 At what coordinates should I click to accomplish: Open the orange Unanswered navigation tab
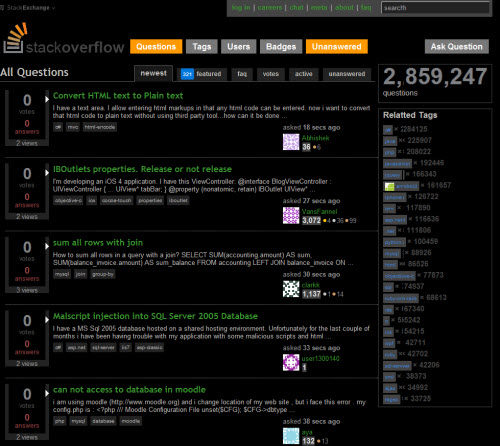[337, 46]
